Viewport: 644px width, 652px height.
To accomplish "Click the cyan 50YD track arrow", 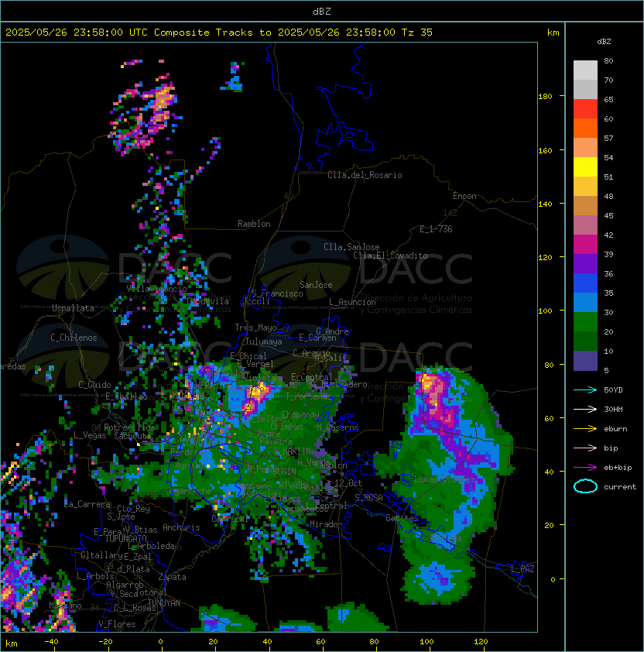I will (x=585, y=390).
